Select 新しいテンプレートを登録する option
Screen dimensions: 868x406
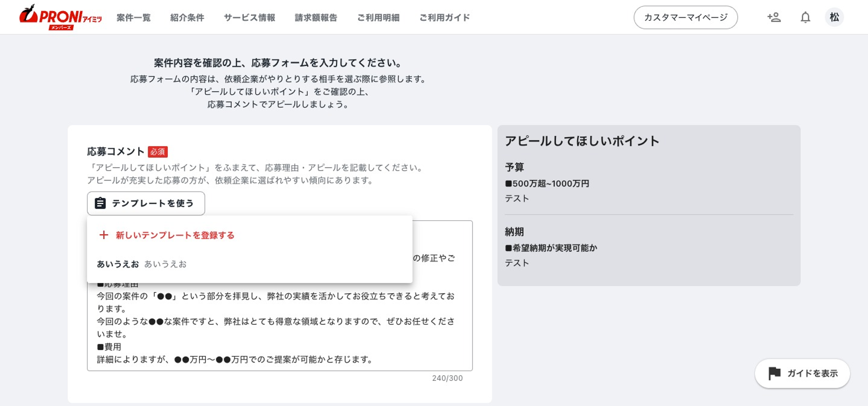coord(250,235)
